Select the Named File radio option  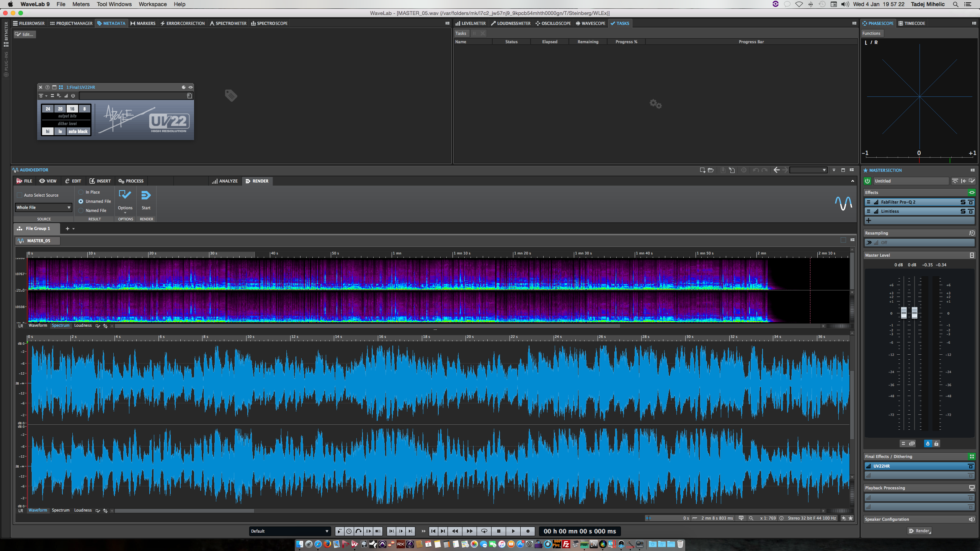click(81, 210)
